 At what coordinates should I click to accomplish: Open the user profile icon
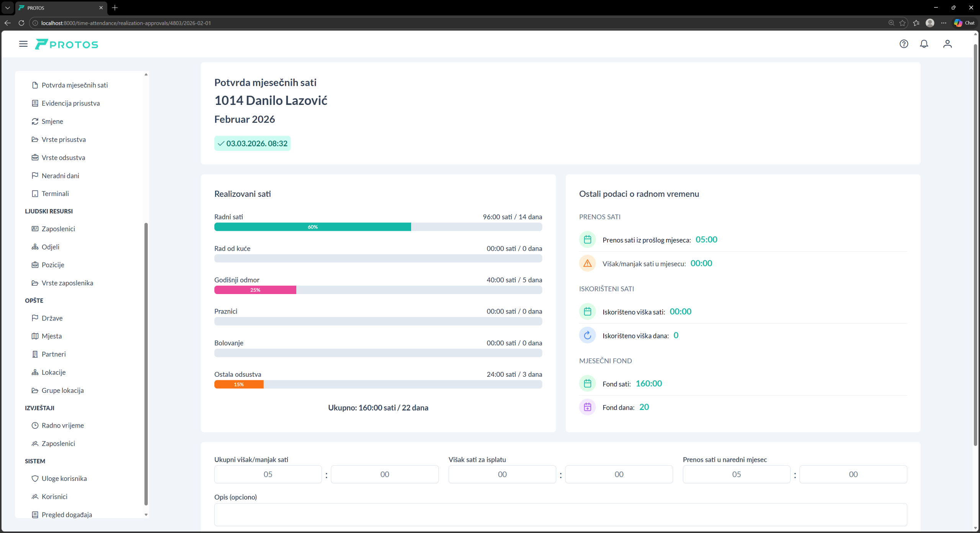(947, 44)
